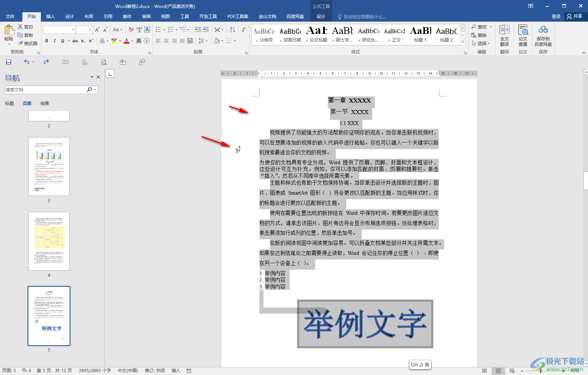
Task: Click the Print Preview magnifier icon
Action: tap(104, 62)
